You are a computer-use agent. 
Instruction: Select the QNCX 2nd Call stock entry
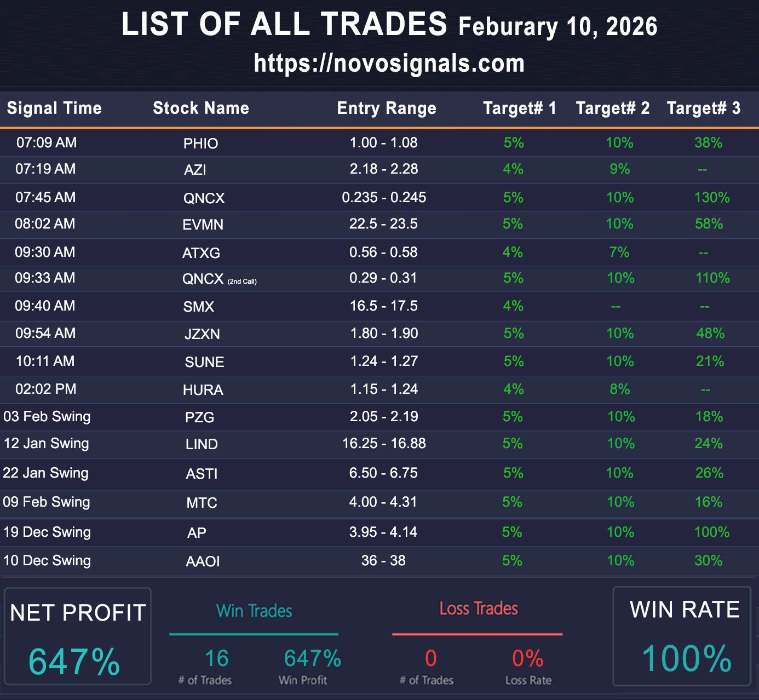pyautogui.click(x=219, y=279)
